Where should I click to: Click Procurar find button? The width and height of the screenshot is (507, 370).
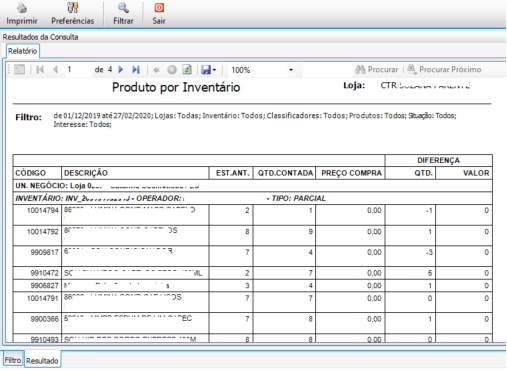click(377, 70)
